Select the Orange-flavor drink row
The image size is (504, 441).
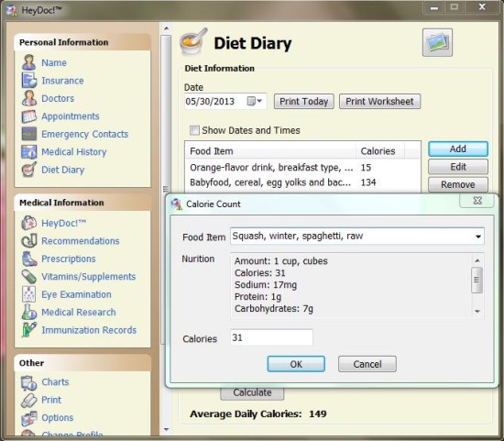[x=302, y=167]
